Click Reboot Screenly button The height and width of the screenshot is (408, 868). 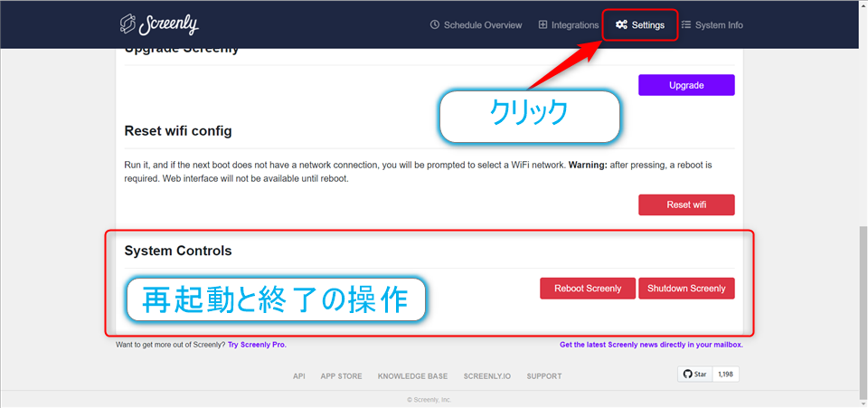(588, 289)
